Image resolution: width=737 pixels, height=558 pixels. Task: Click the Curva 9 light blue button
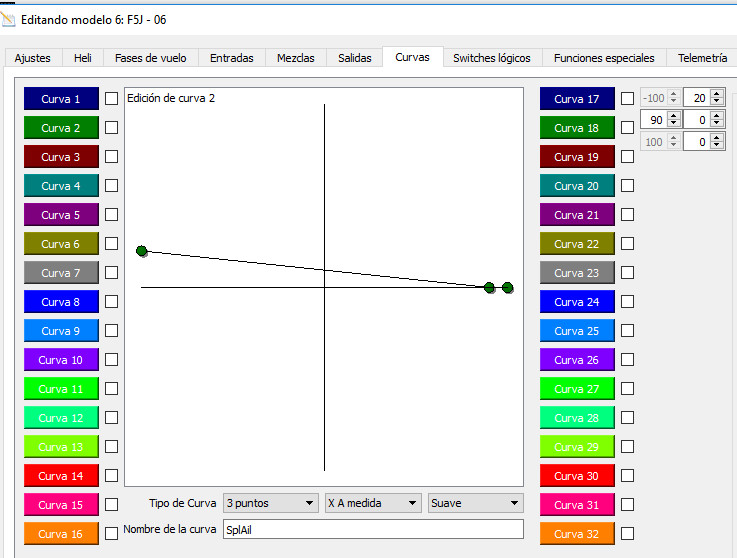pyautogui.click(x=61, y=331)
